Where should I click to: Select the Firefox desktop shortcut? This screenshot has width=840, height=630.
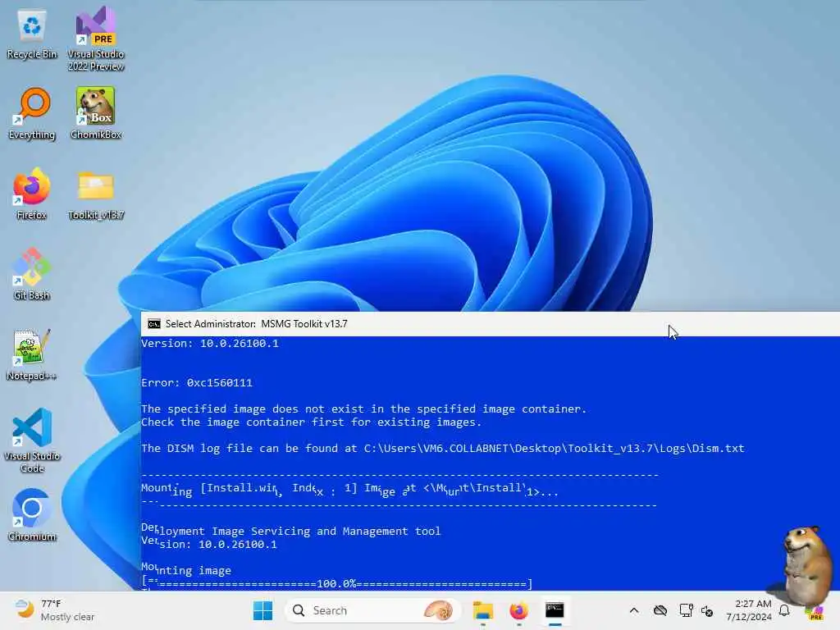32,194
